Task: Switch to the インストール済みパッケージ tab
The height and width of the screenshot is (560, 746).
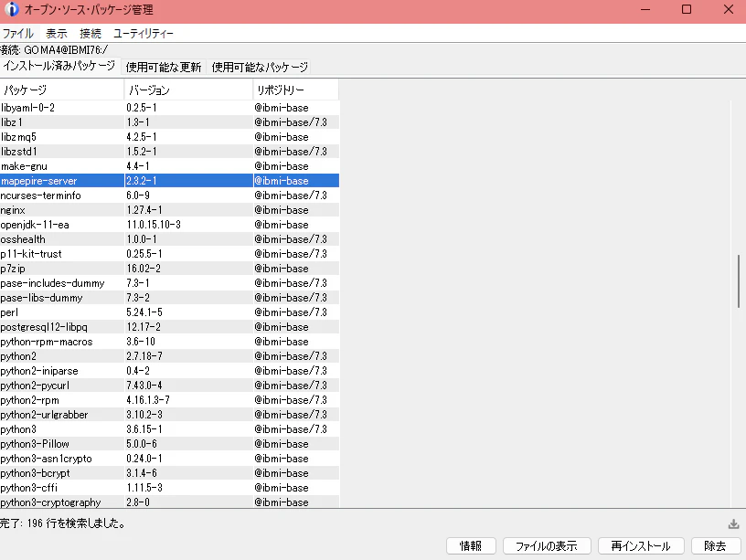Action: pyautogui.click(x=59, y=66)
